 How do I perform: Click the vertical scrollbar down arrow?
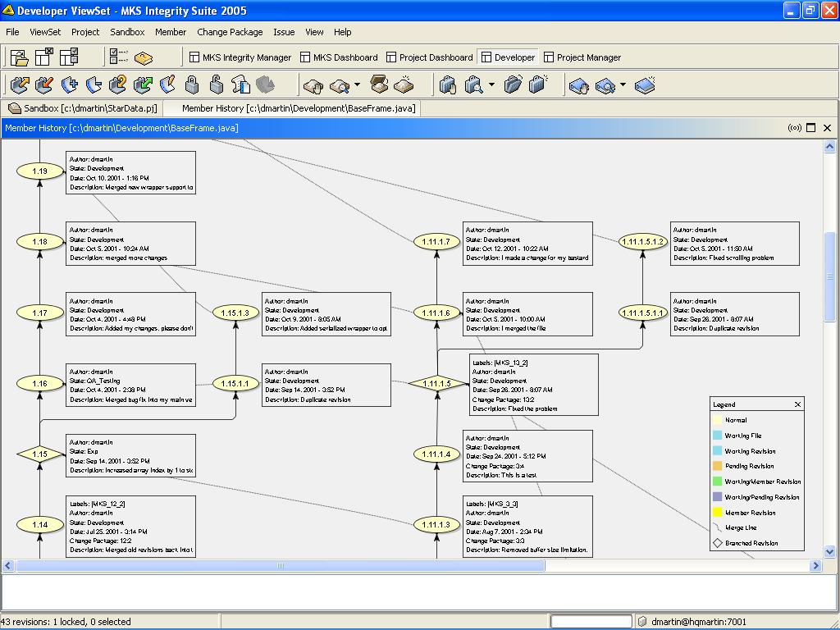click(830, 551)
